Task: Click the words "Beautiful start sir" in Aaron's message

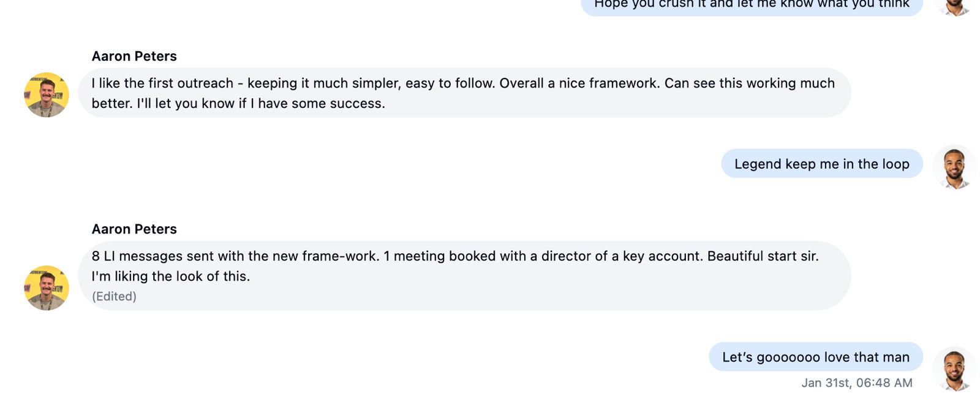Action: coord(761,256)
